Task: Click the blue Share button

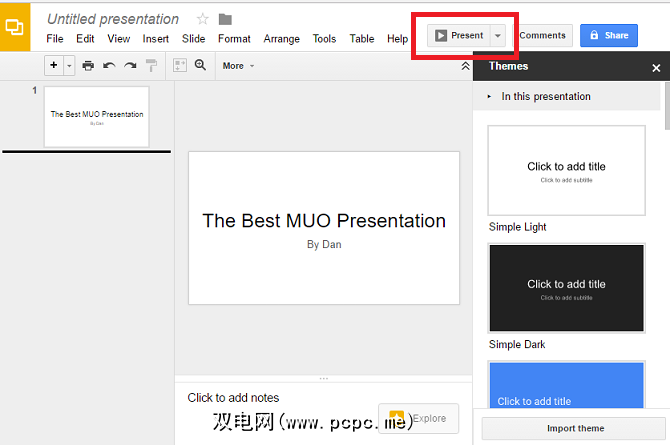Action: [x=609, y=35]
